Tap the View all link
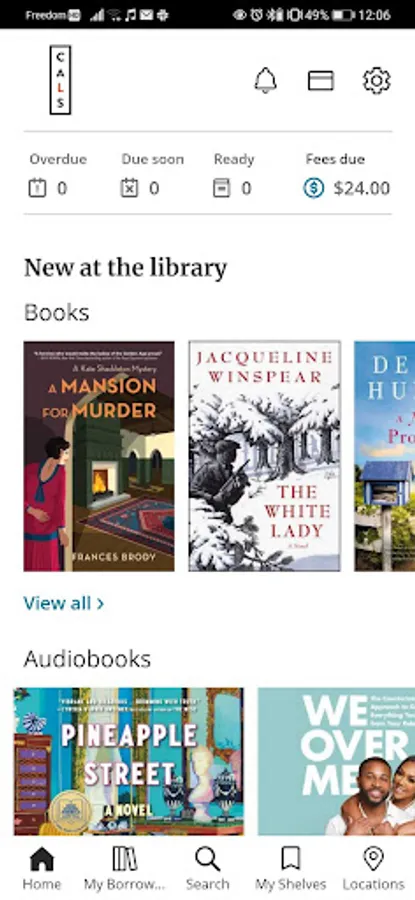 tap(64, 603)
